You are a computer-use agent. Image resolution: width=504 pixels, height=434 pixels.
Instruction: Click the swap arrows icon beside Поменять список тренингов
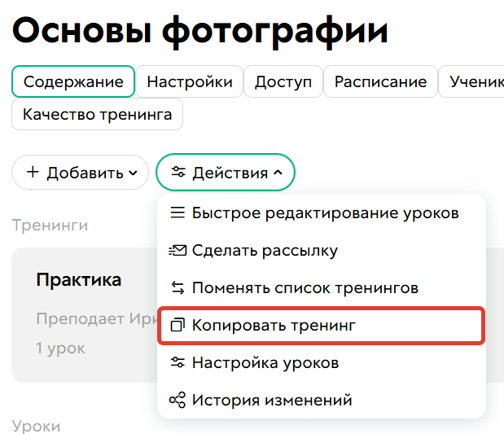click(x=177, y=288)
